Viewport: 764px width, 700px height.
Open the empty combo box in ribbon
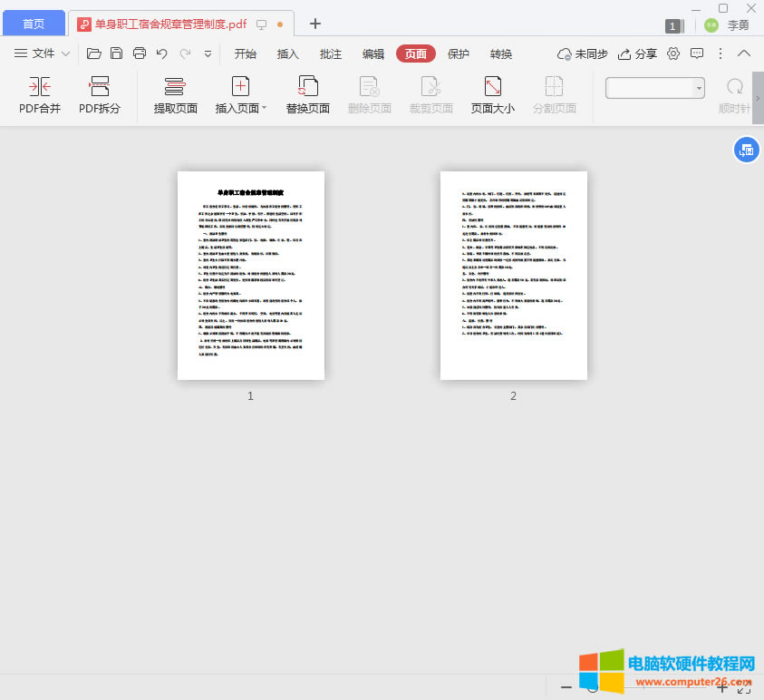click(x=654, y=88)
